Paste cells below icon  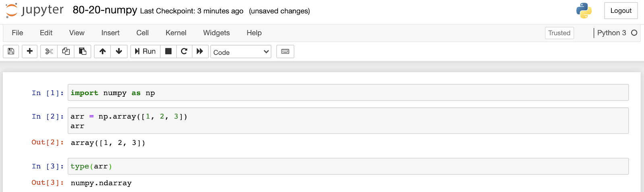coord(83,52)
